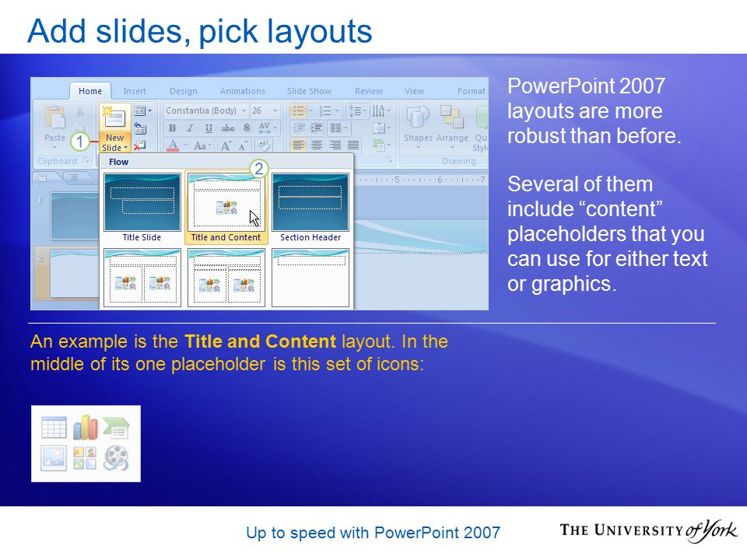Switch to the Home ribbon tab
The height and width of the screenshot is (560, 747).
click(x=90, y=91)
